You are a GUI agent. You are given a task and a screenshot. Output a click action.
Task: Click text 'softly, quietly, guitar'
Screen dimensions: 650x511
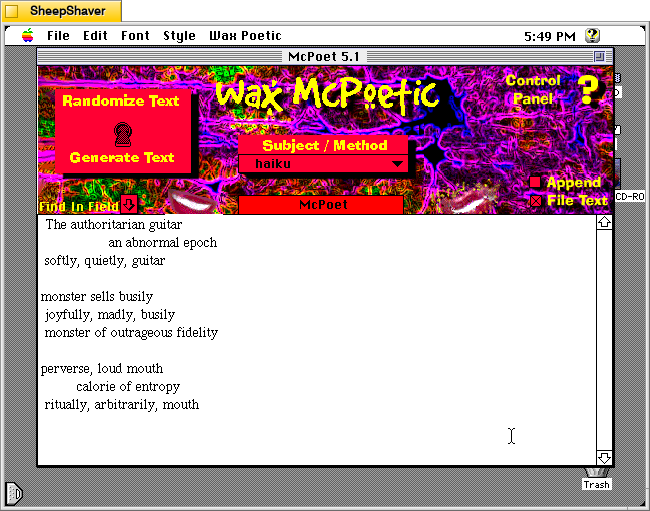pos(105,261)
